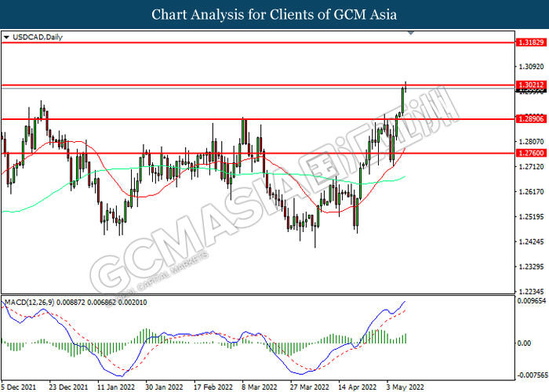Click the 0.009654 MACD scale value
The width and height of the screenshot is (549, 392).
tap(531, 300)
